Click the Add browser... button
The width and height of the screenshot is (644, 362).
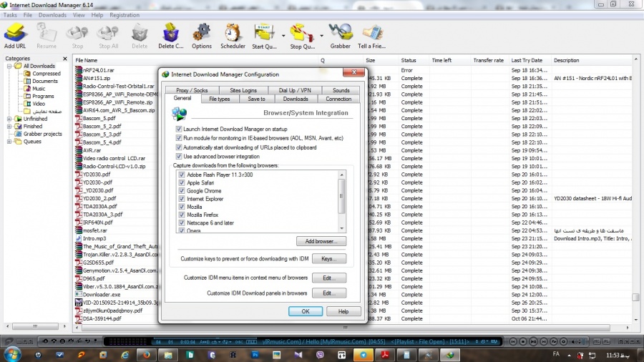[321, 241]
